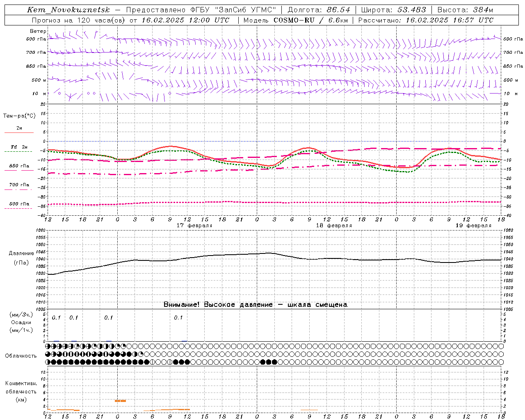Click the Давление pressure panel label

[x=21, y=253]
